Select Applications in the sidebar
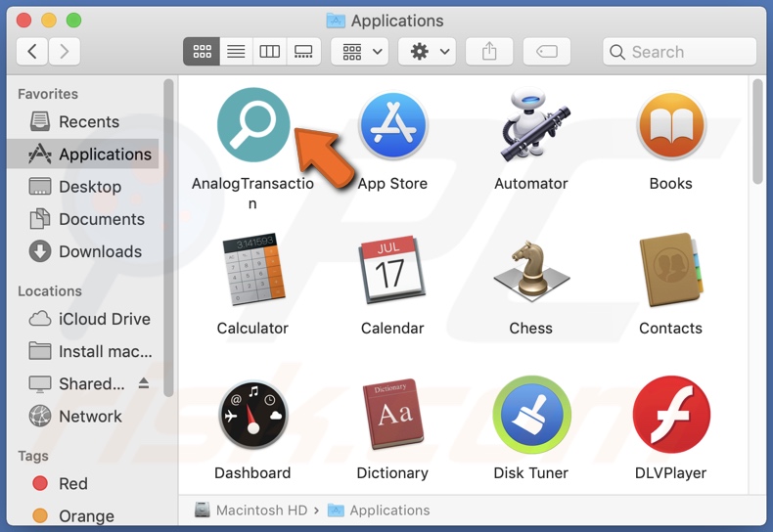The width and height of the screenshot is (773, 532). (83, 155)
